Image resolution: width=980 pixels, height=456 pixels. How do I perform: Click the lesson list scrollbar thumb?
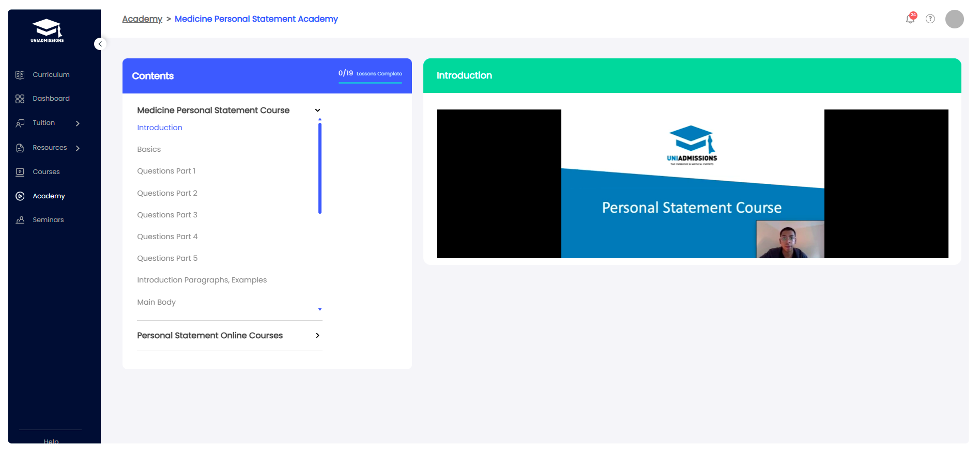320,168
